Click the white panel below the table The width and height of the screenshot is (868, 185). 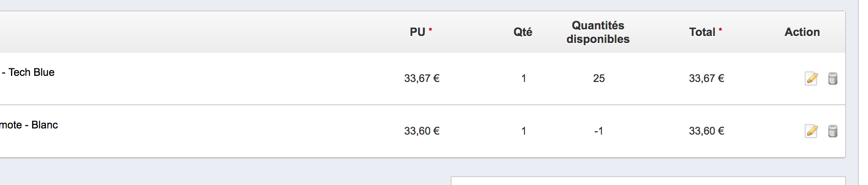[648, 181]
